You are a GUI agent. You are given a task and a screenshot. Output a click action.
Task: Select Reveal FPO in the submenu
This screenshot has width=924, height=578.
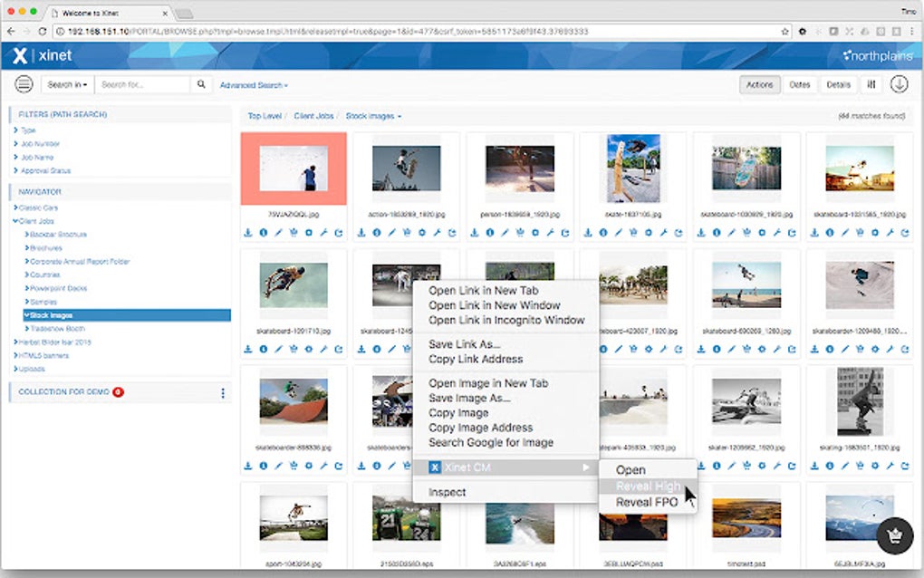coord(647,502)
